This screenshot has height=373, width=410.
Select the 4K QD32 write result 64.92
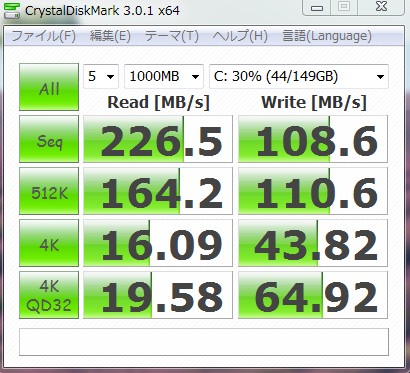point(313,295)
